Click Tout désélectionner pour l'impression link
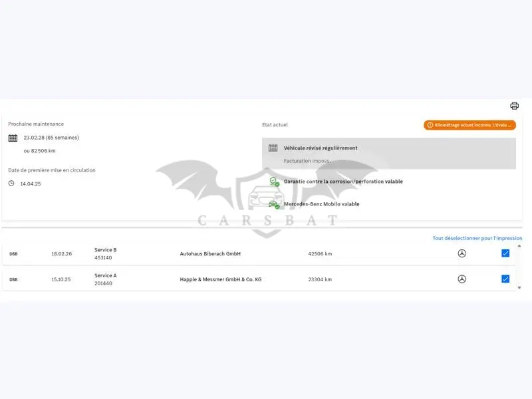Image resolution: width=532 pixels, height=399 pixels. pos(477,238)
